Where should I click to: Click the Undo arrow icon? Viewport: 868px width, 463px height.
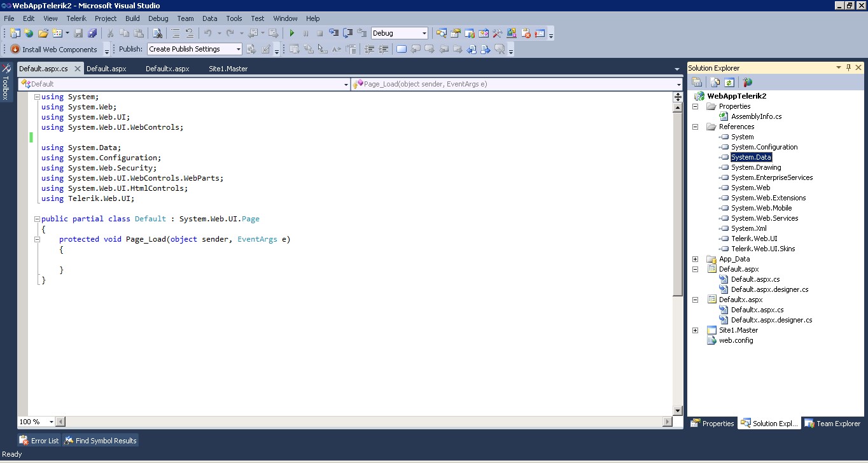tap(208, 33)
